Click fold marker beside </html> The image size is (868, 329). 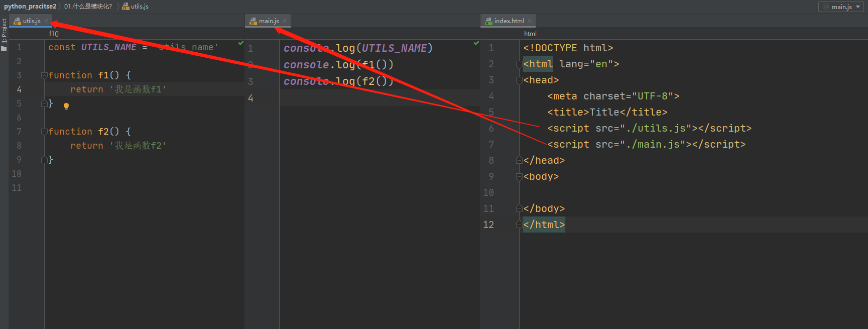coord(519,225)
